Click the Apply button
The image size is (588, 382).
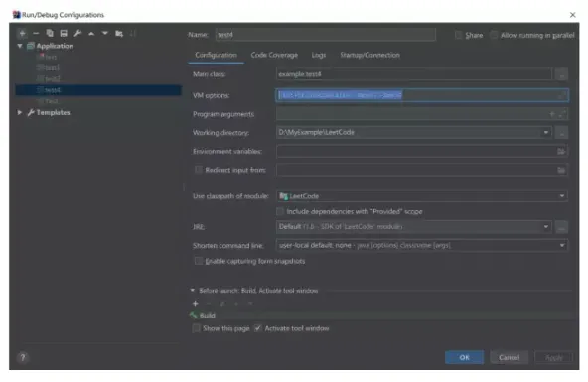(x=553, y=357)
